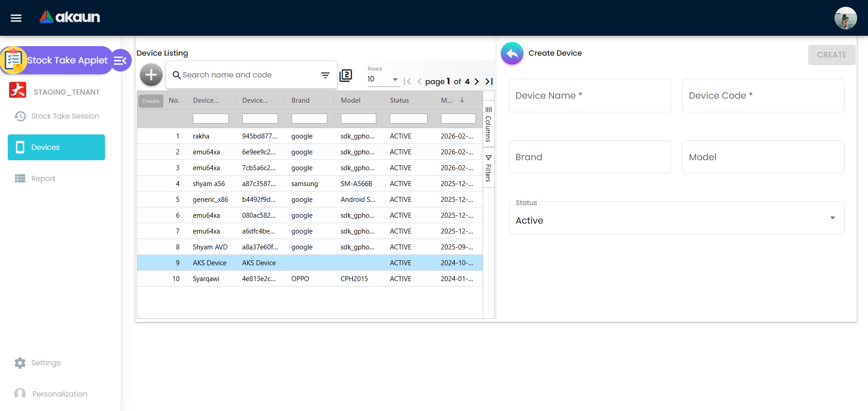Image resolution: width=868 pixels, height=411 pixels.
Task: Open the filter icon inside the search bar
Action: (325, 75)
